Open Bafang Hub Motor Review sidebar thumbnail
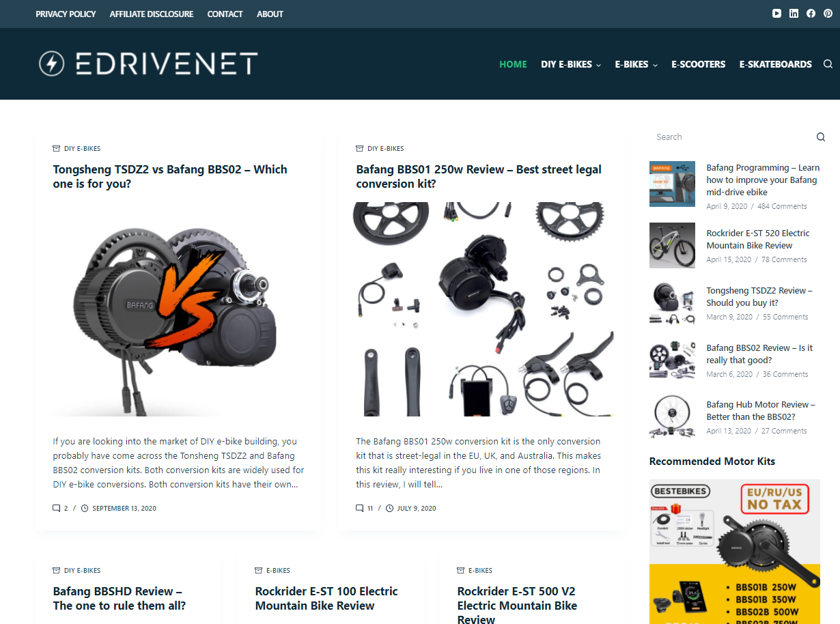This screenshot has width=840, height=624. 672,416
